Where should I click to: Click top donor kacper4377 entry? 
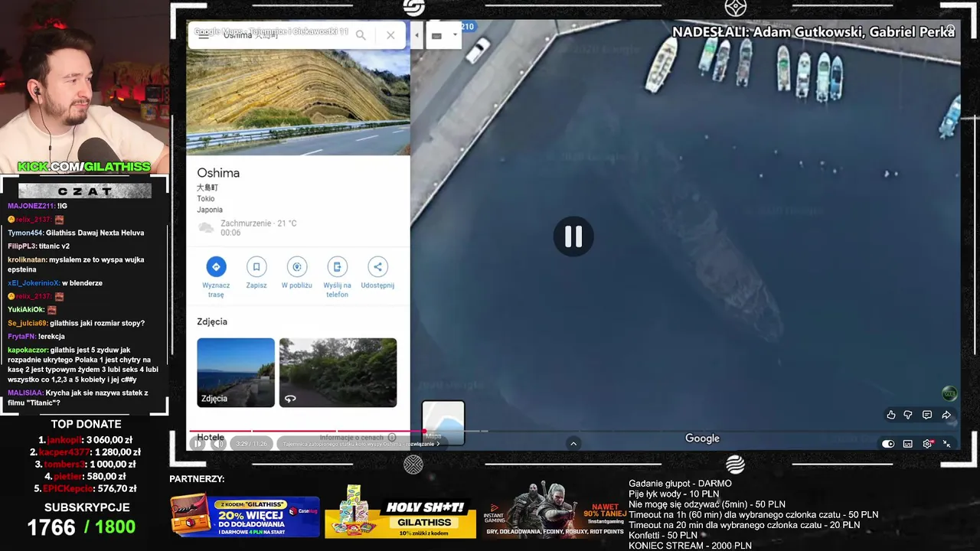[86, 452]
